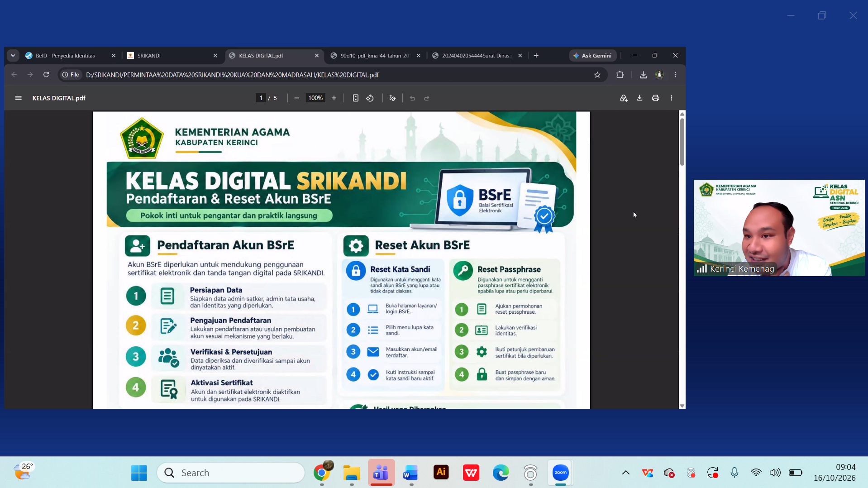Toggle the microphone tray icon
Screen dimensions: 868x488
pyautogui.click(x=734, y=473)
